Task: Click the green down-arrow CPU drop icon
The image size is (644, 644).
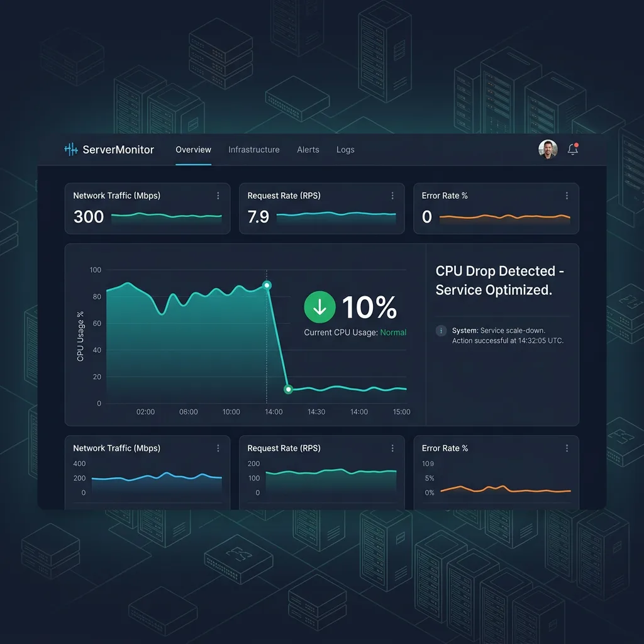Action: 319,307
